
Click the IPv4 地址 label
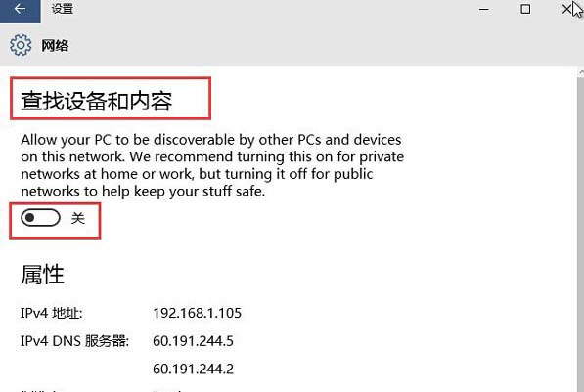[52, 313]
